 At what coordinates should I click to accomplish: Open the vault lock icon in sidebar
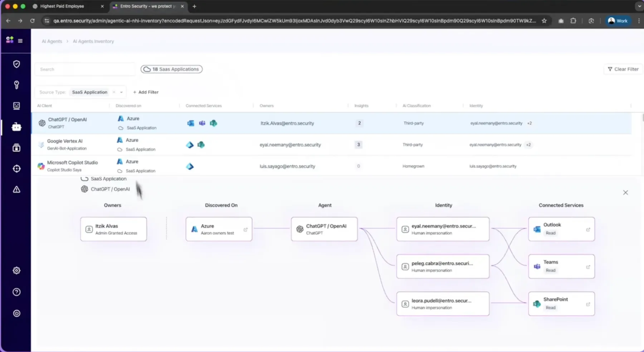click(x=16, y=148)
